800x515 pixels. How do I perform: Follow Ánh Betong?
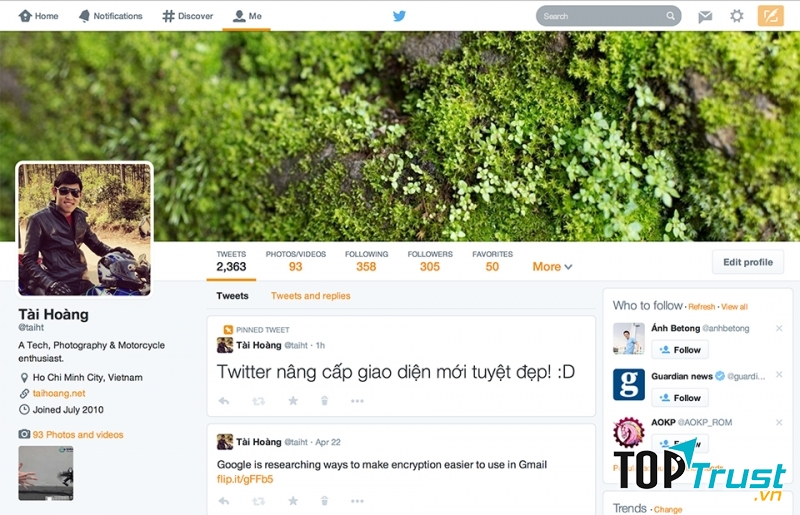coord(680,350)
